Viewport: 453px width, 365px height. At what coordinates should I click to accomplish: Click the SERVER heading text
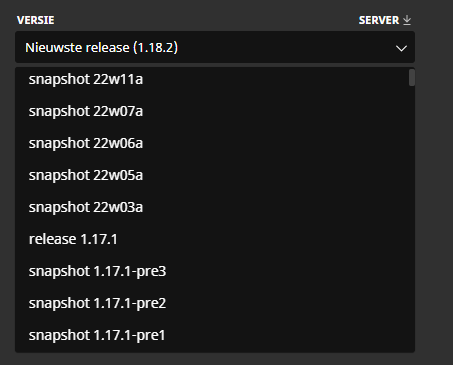click(x=379, y=20)
